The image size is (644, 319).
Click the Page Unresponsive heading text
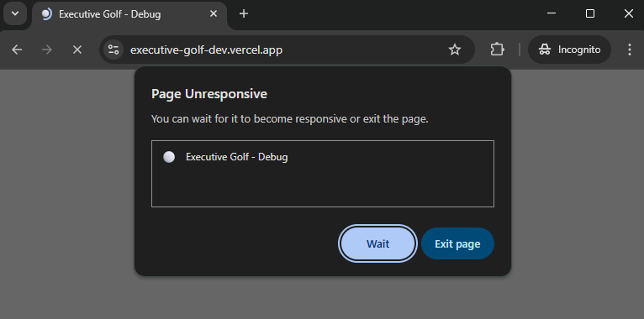pyautogui.click(x=209, y=94)
